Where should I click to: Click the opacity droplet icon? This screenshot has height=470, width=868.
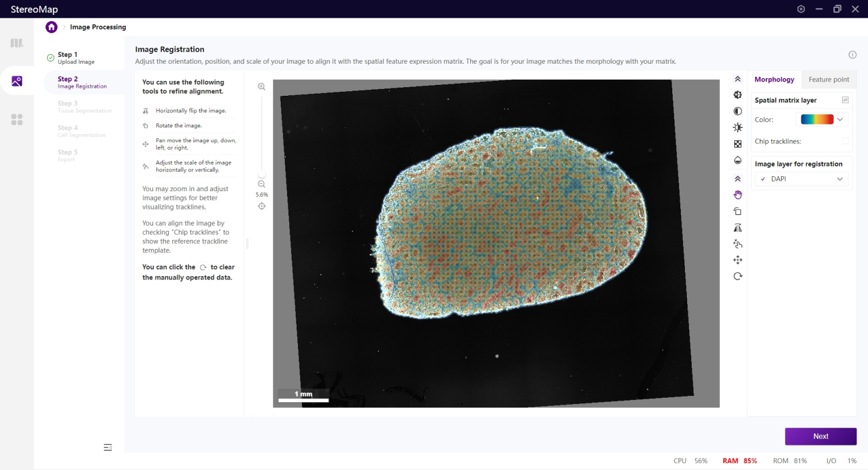tap(738, 160)
